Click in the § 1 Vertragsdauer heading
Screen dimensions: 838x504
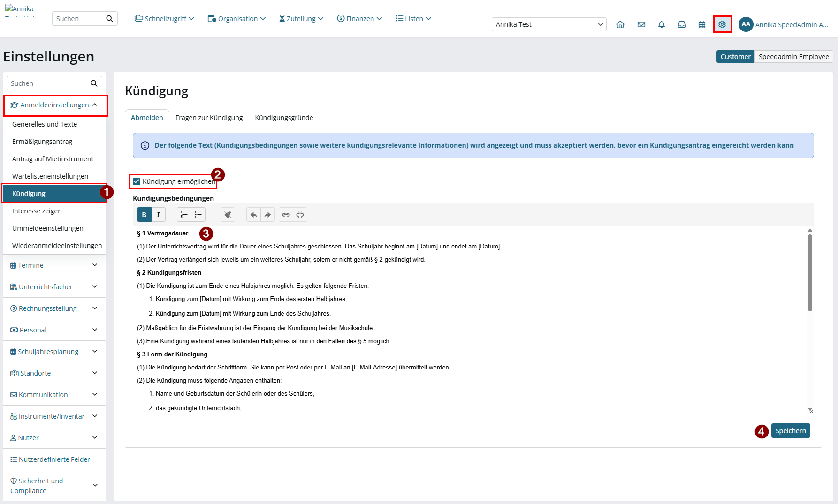(162, 233)
